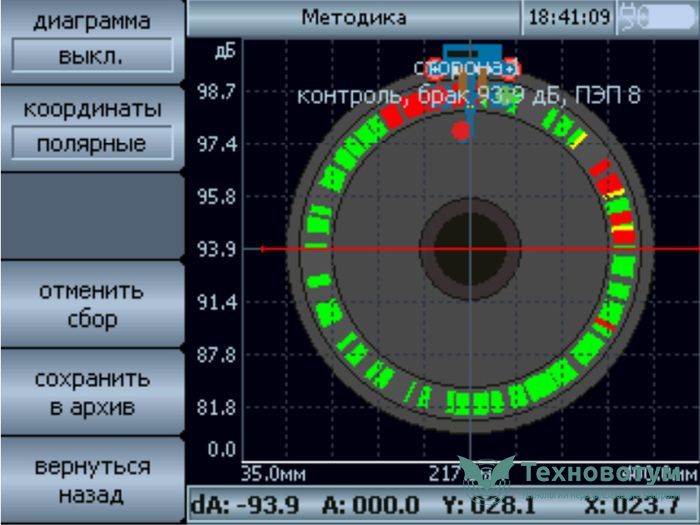700x525 pixels.
Task: Open the Методика header tab
Action: point(354,18)
